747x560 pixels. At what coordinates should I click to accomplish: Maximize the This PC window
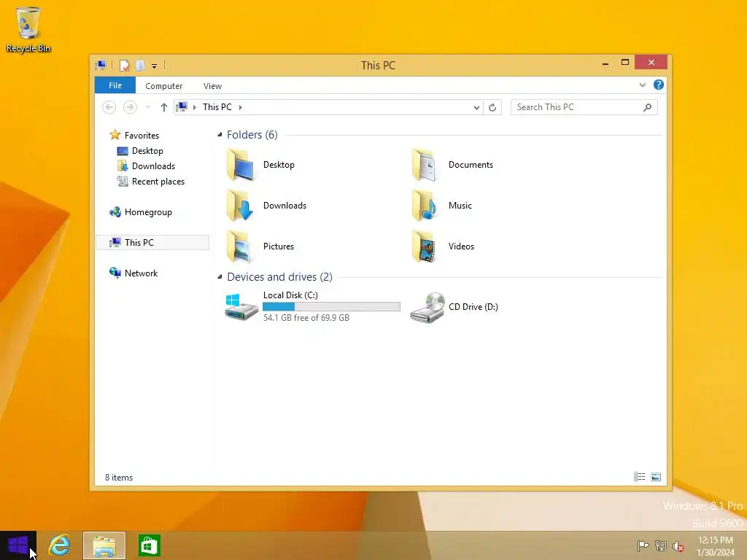(x=625, y=63)
